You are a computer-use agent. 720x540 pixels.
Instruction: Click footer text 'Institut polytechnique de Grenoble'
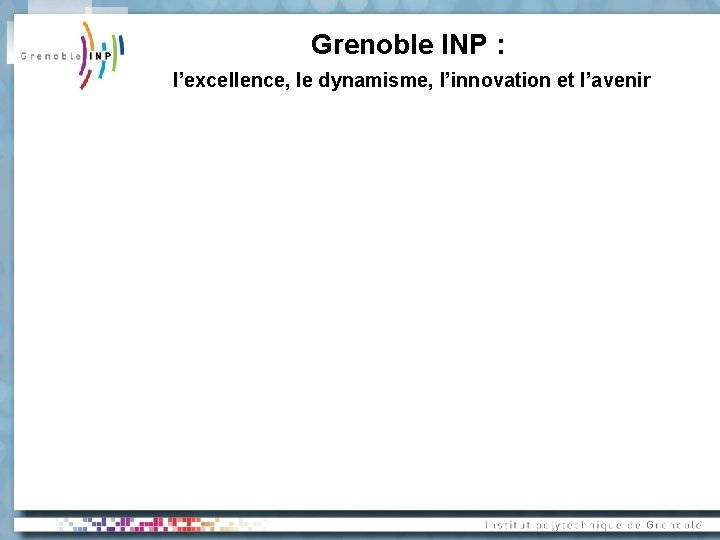coord(593,525)
